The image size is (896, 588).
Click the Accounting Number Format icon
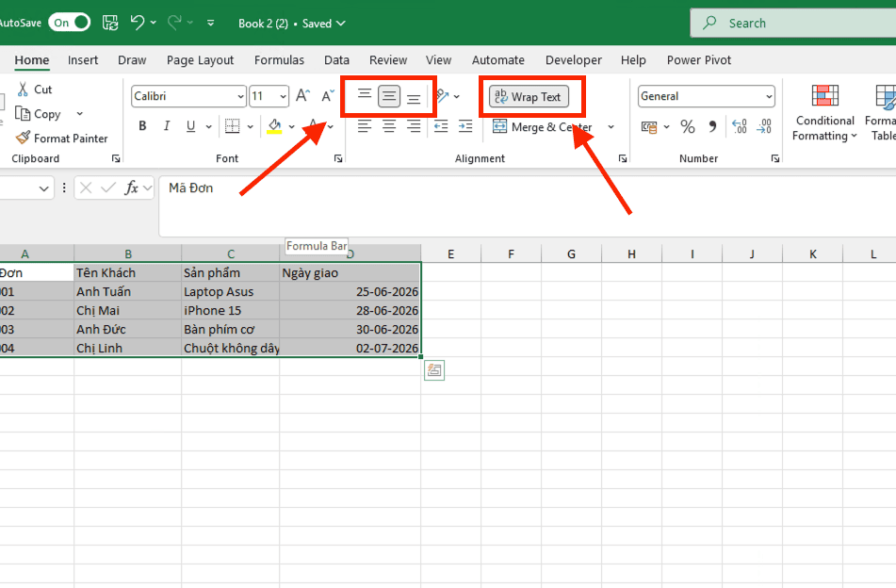tap(649, 126)
